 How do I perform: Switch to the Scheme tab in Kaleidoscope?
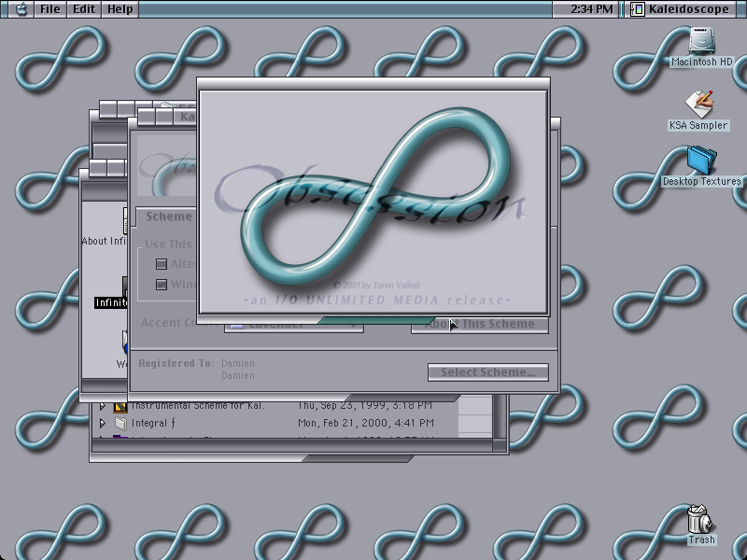coord(168,217)
